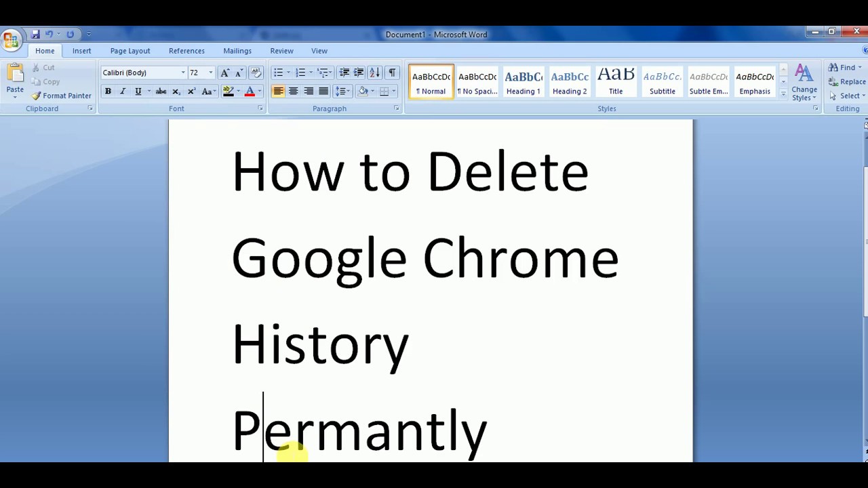Activate the Format Painter
This screenshot has width=868, height=488.
point(62,96)
